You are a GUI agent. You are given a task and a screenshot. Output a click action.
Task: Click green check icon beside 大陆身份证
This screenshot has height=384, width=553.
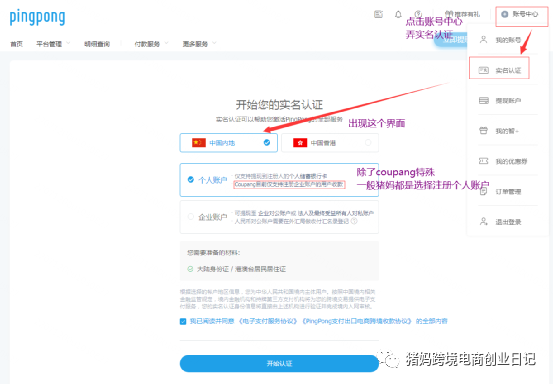pos(190,269)
